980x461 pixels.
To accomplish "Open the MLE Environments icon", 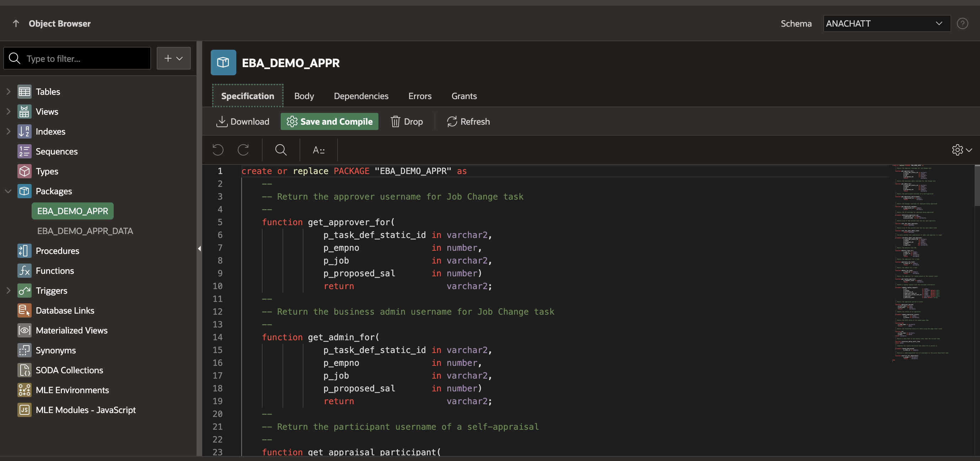I will [x=24, y=390].
